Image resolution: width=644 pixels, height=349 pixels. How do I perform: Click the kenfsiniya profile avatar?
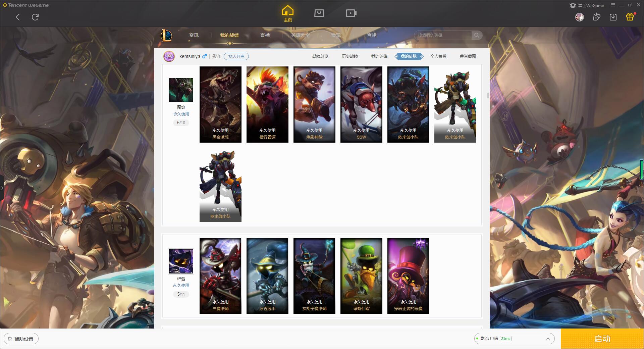click(x=169, y=56)
